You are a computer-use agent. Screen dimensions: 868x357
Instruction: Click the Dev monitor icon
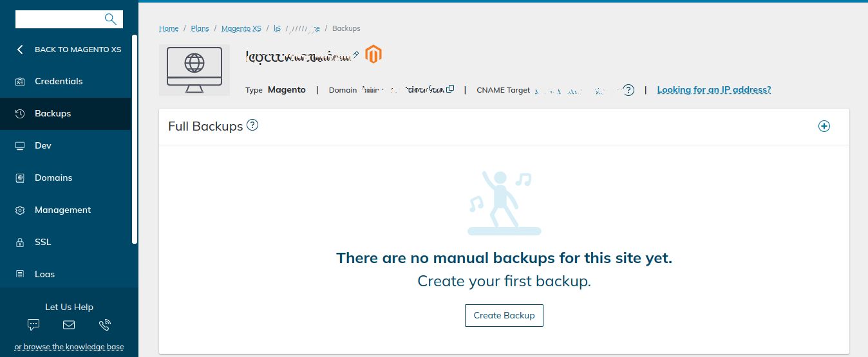(20, 146)
